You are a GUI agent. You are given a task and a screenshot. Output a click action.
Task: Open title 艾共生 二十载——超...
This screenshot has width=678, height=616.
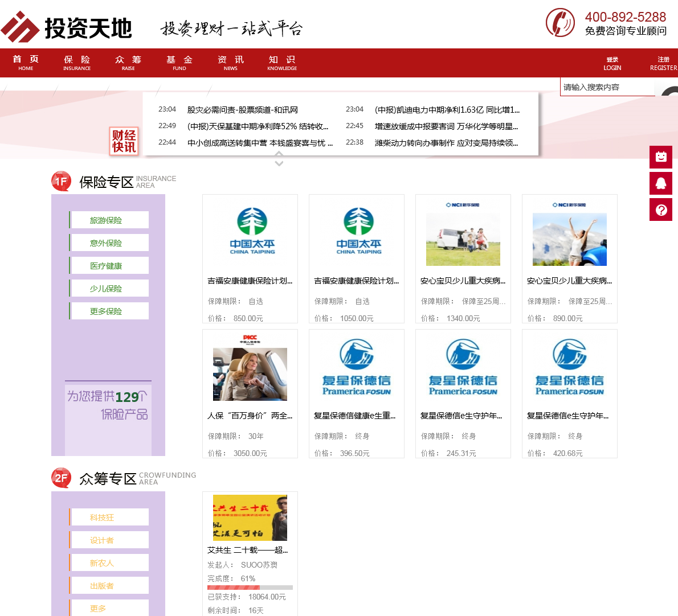click(x=247, y=550)
